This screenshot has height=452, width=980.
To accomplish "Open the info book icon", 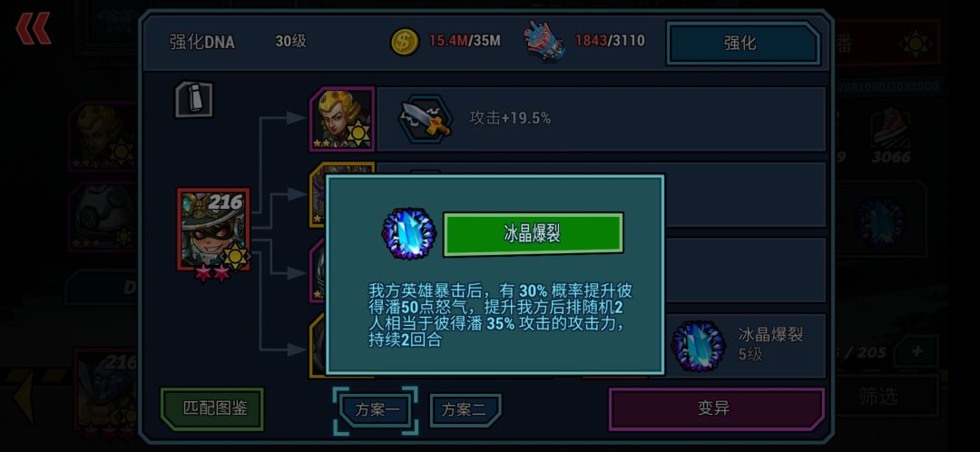I will (x=193, y=100).
